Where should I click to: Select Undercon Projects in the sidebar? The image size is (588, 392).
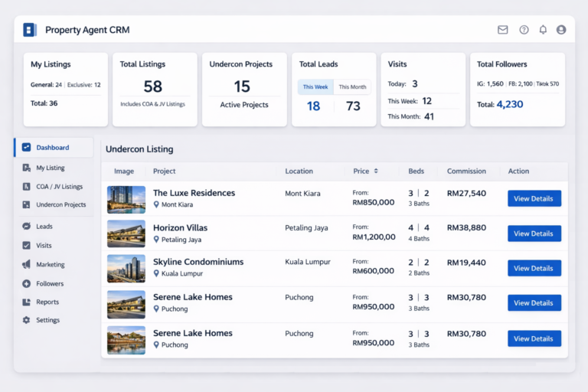coord(60,205)
